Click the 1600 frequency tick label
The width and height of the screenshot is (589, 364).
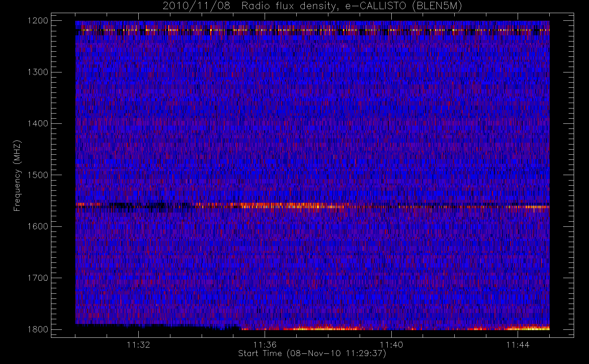pos(38,226)
